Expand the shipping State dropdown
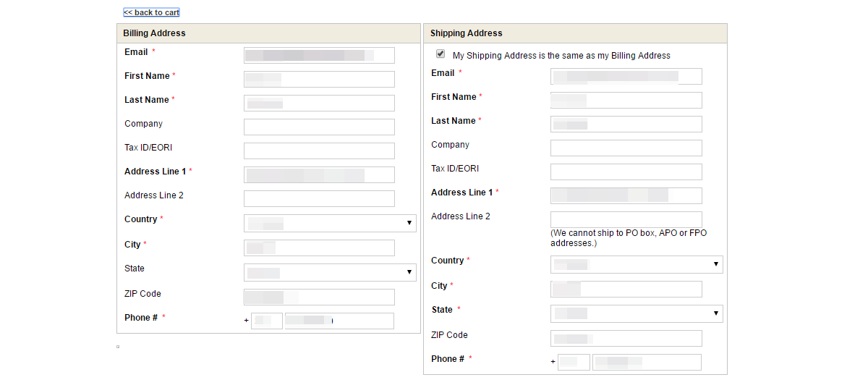Viewport: 868px width, 380px height. 637,313
